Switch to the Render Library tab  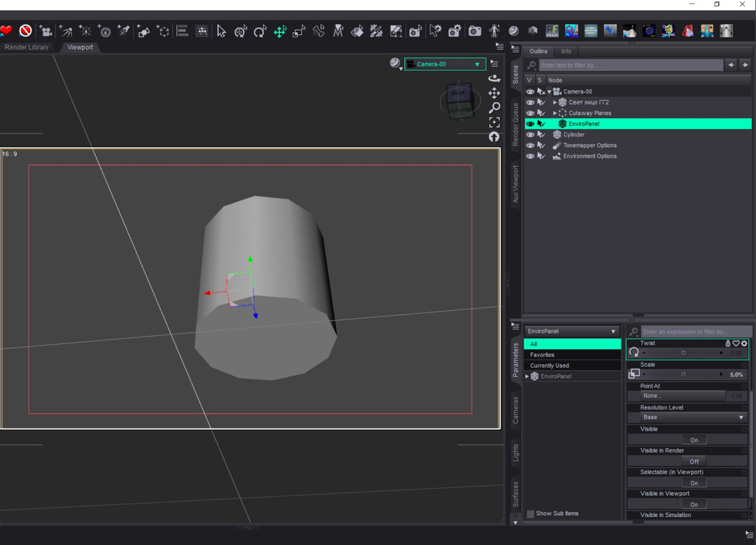(27, 47)
